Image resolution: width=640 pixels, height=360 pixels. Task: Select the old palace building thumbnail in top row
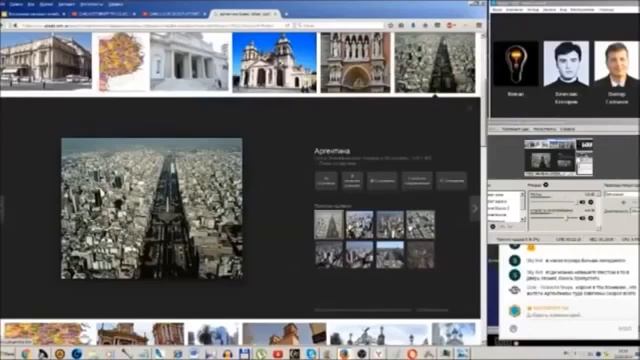click(46, 61)
